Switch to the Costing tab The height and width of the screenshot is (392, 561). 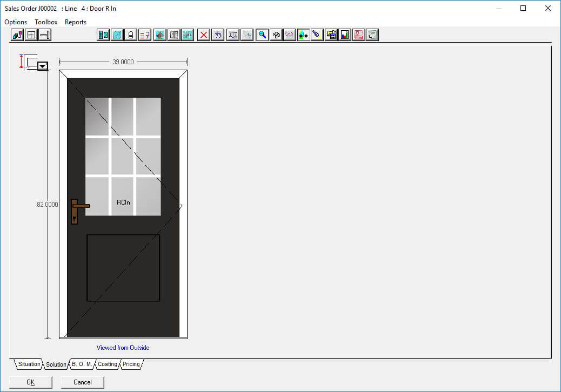pyautogui.click(x=107, y=364)
